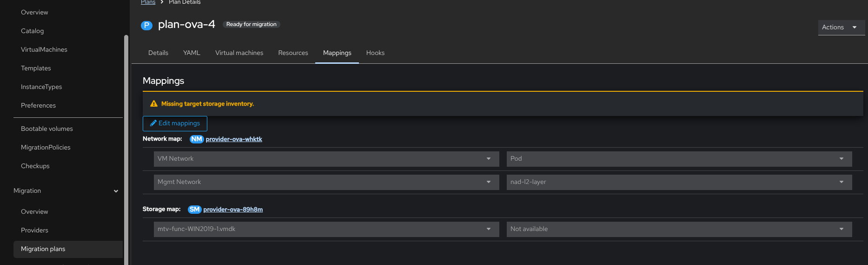Collapse the Migration sidebar section

116,191
